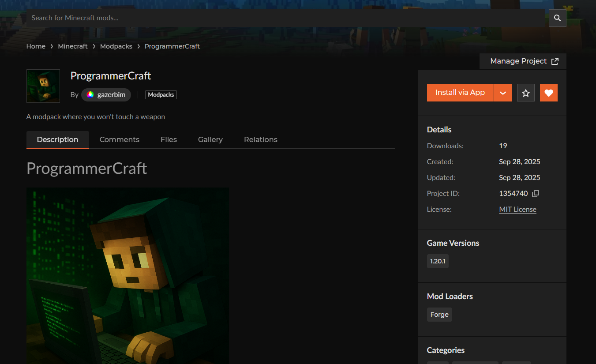This screenshot has width=596, height=364.
Task: Open the Gallery tab
Action: pos(210,139)
